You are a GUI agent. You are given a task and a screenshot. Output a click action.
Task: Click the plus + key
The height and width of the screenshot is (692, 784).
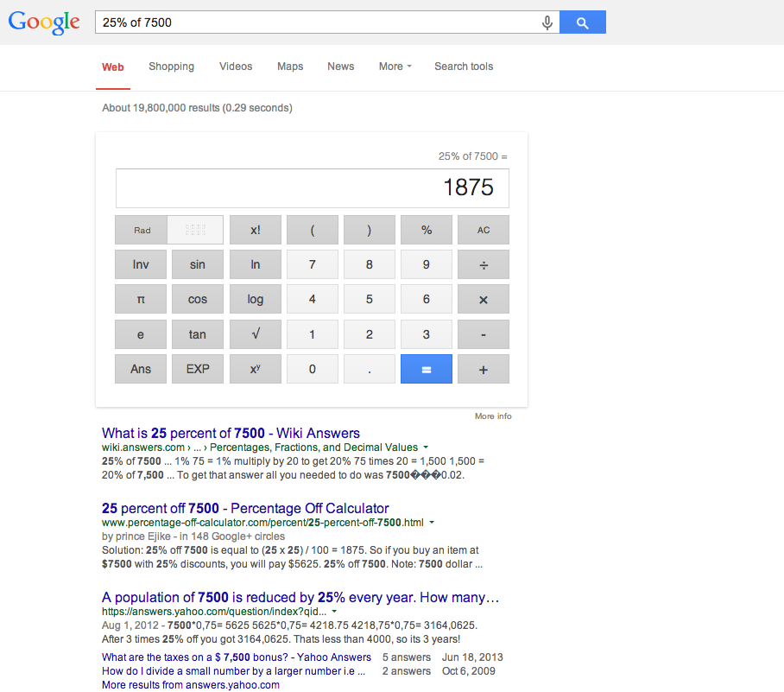(x=484, y=369)
